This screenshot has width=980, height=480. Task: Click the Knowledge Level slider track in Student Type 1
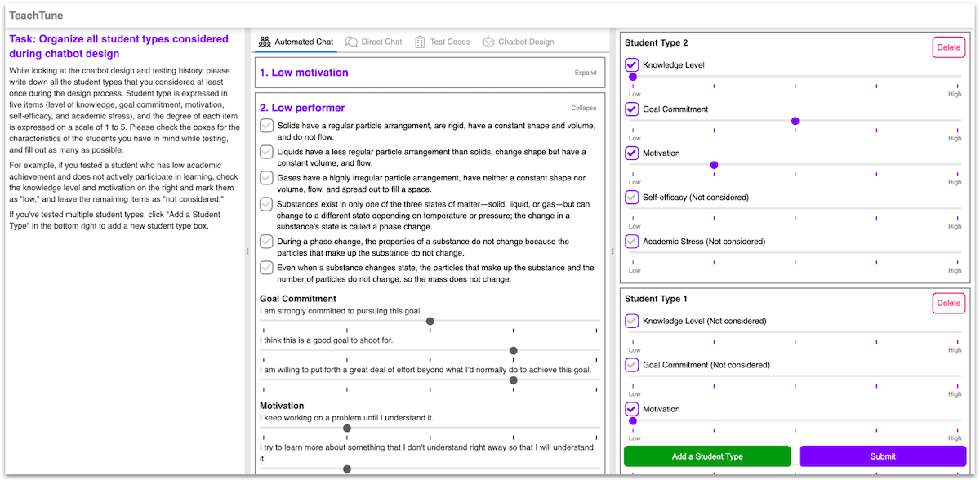[x=795, y=333]
